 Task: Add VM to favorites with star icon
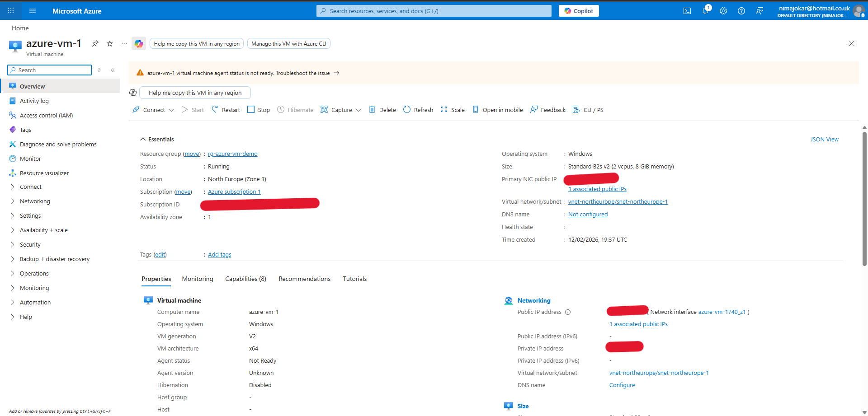pyautogui.click(x=109, y=43)
